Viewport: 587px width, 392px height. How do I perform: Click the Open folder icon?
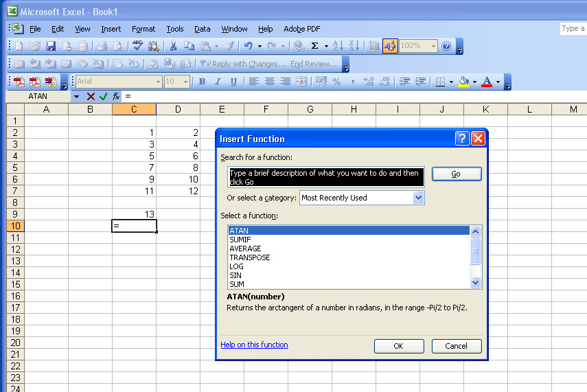pos(35,46)
